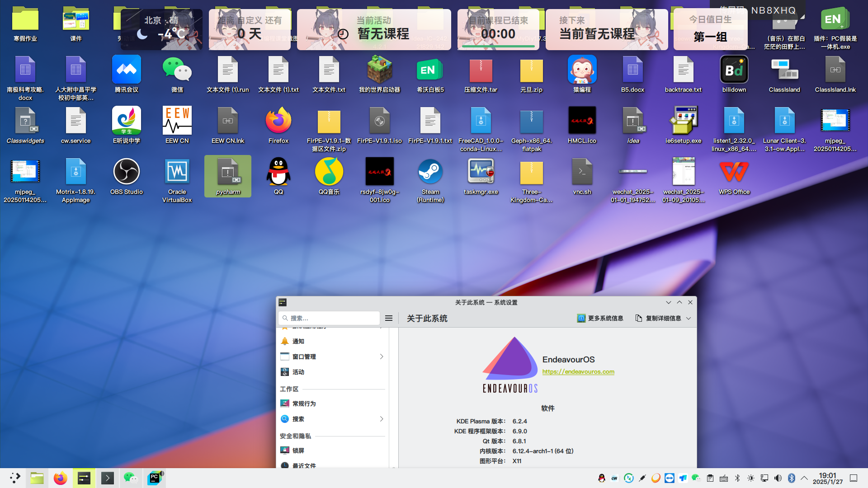Open the 活动 (Activities) settings section
Screen dimensions: 868x488
coord(298,371)
